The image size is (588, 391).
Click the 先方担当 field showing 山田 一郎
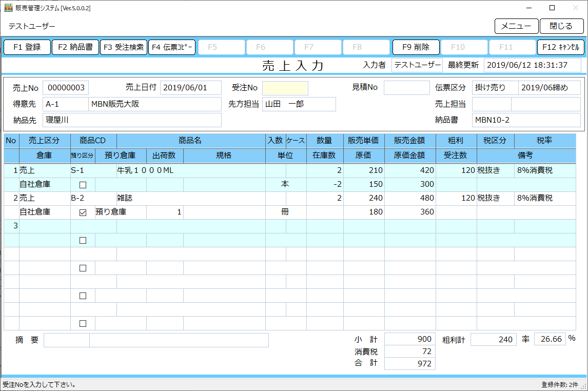pos(299,104)
